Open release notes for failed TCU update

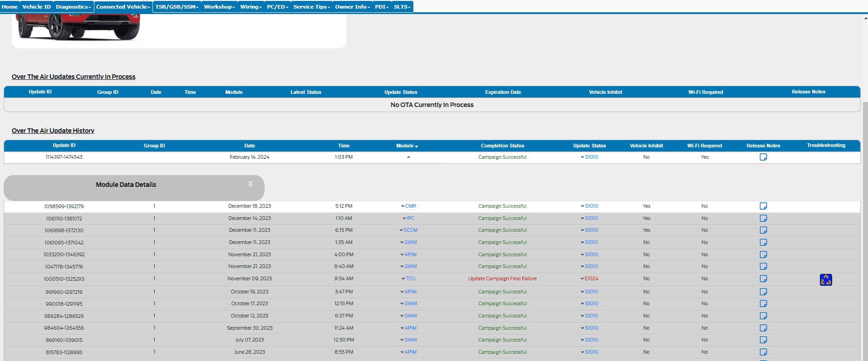click(x=763, y=279)
